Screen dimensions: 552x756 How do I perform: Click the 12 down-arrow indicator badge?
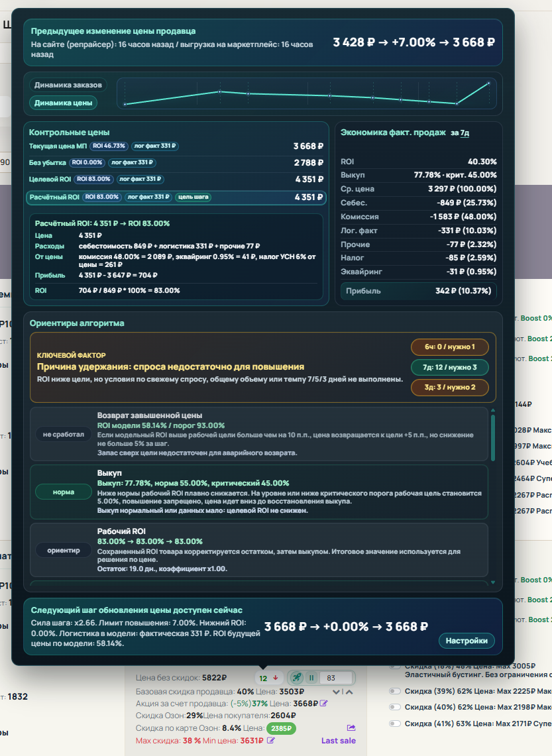(x=268, y=678)
